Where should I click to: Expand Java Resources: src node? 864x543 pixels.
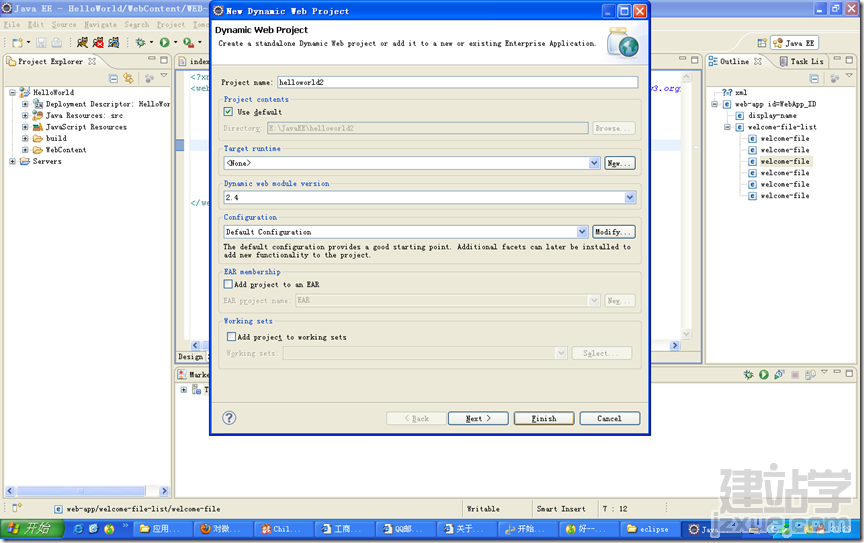25,115
